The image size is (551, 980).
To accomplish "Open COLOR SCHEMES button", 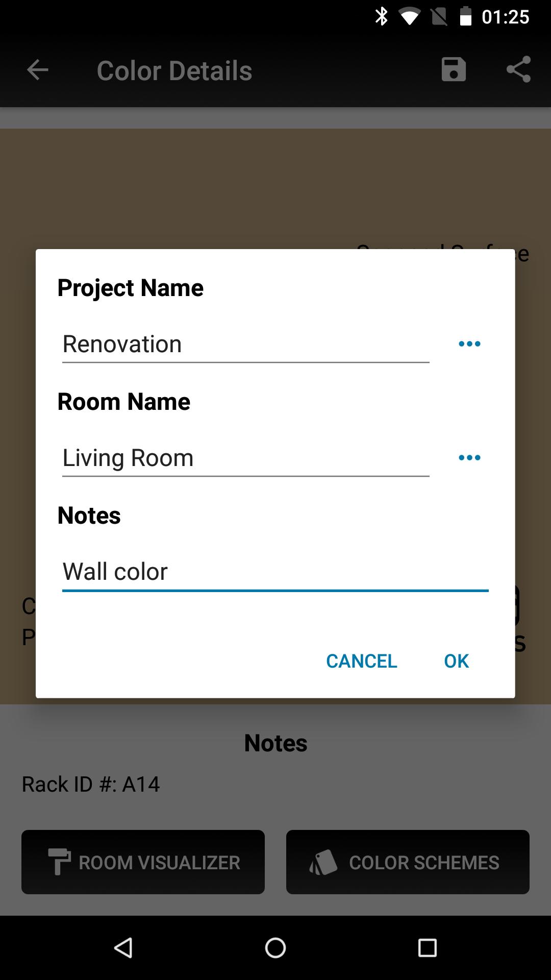I will click(408, 862).
